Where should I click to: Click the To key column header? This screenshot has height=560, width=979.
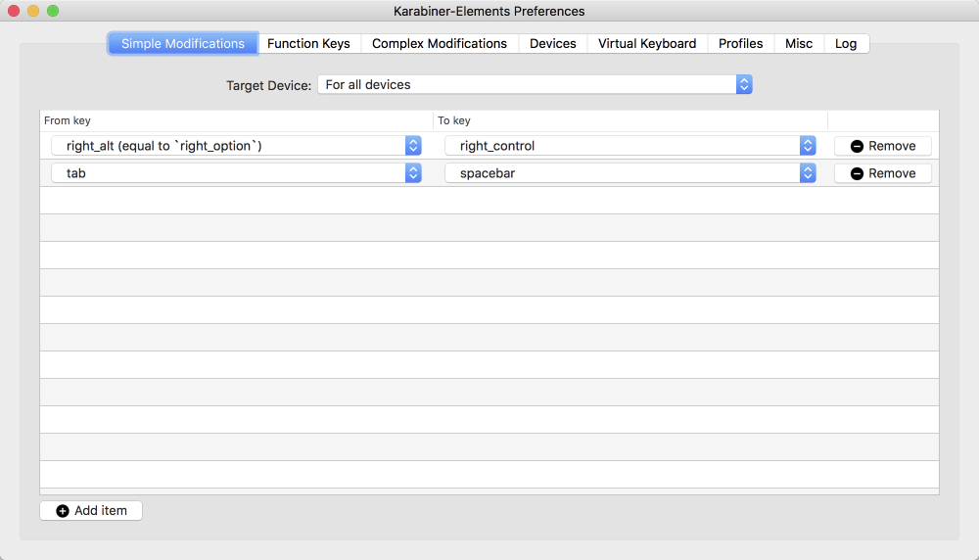(629, 120)
